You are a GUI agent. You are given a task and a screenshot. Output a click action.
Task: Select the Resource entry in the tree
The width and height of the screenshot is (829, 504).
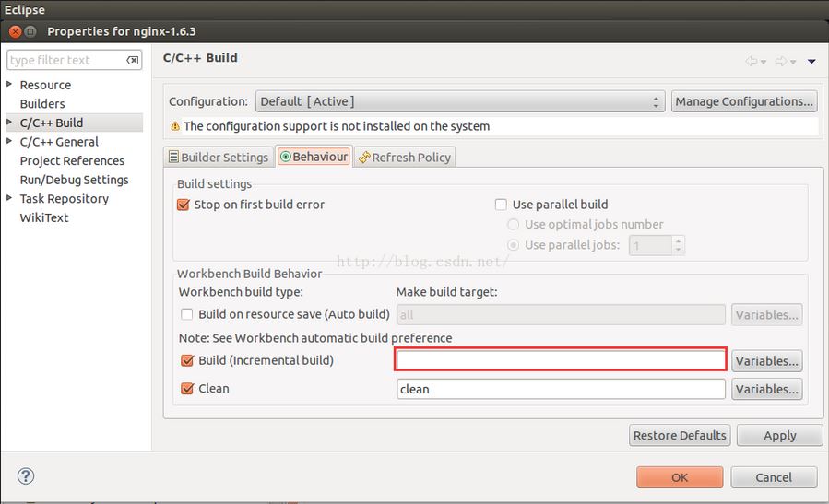point(45,85)
